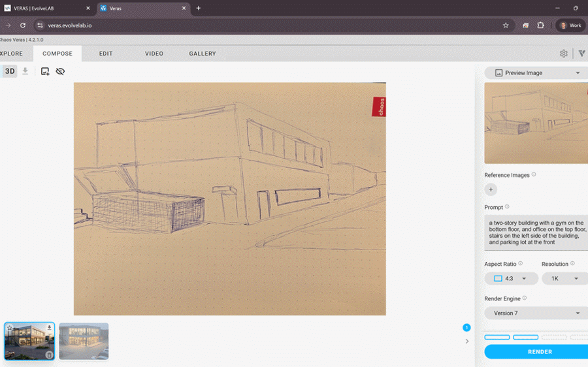The image size is (588, 367).
Task: Open the Work profile button
Action: tap(570, 25)
